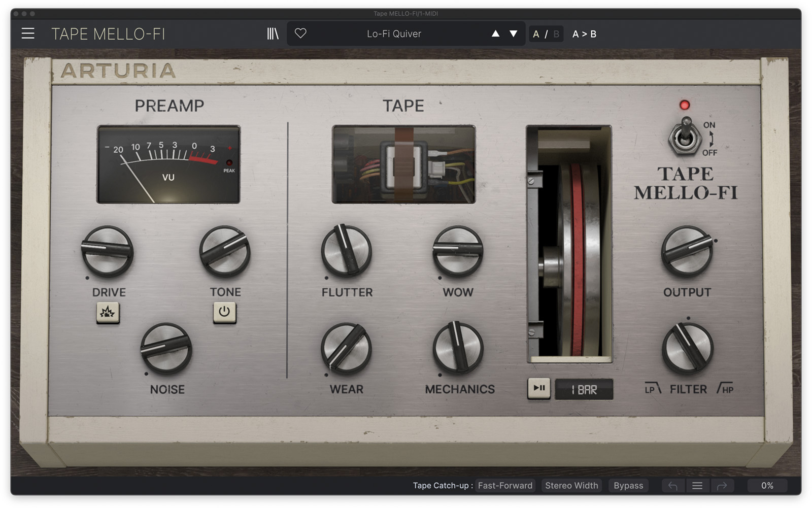Click the undo arrow icon
This screenshot has height=508, width=812.
tap(673, 486)
